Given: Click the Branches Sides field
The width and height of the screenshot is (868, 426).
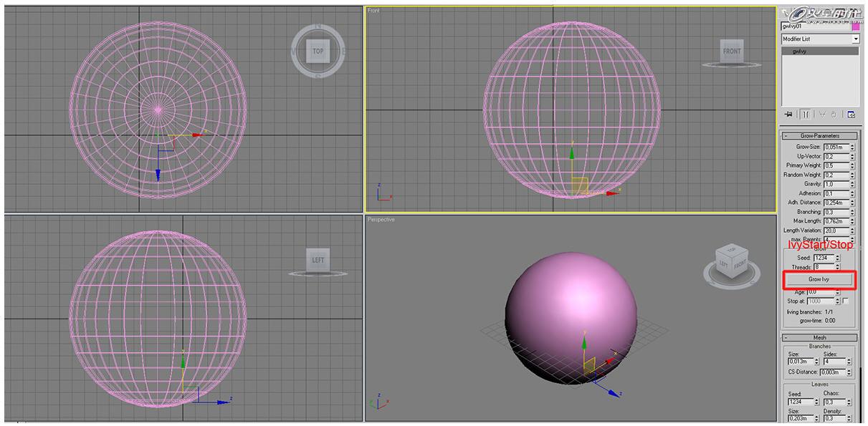Looking at the screenshot, I should click(x=834, y=362).
